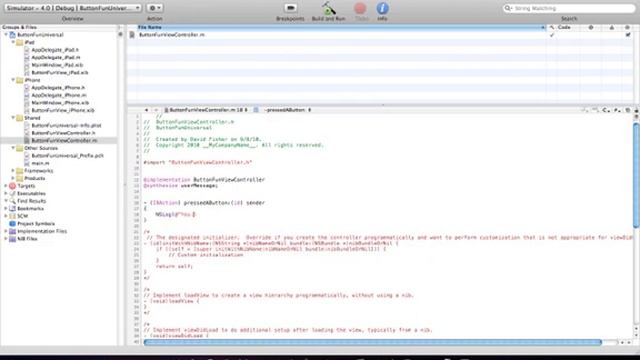Click the Build and Run hammer icon
640x360 pixels.
click(329, 8)
